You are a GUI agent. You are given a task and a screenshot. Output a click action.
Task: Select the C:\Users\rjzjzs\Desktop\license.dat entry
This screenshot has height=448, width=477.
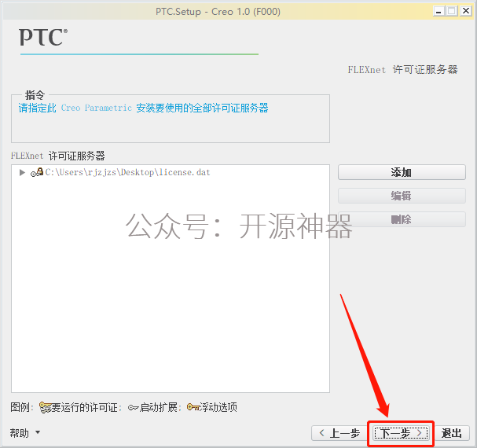click(x=127, y=172)
